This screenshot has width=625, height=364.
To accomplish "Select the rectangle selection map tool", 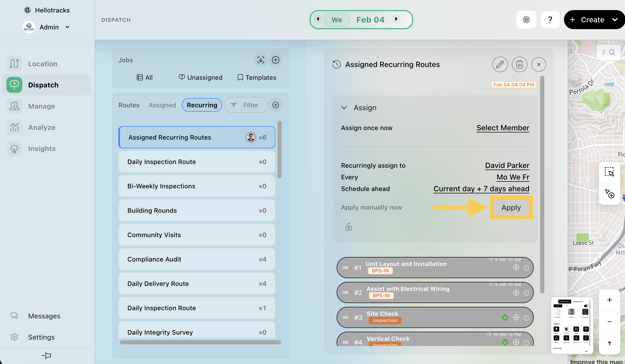I will coord(609,172).
